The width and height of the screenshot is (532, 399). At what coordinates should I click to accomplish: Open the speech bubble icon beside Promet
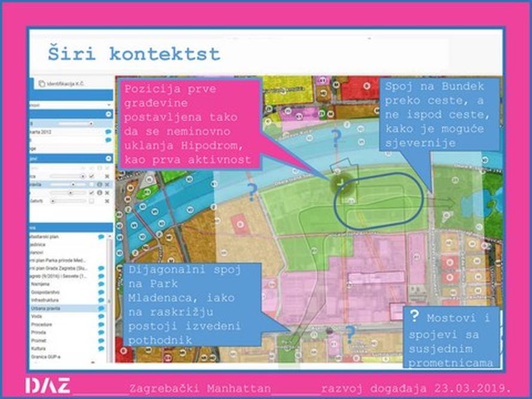click(101, 340)
